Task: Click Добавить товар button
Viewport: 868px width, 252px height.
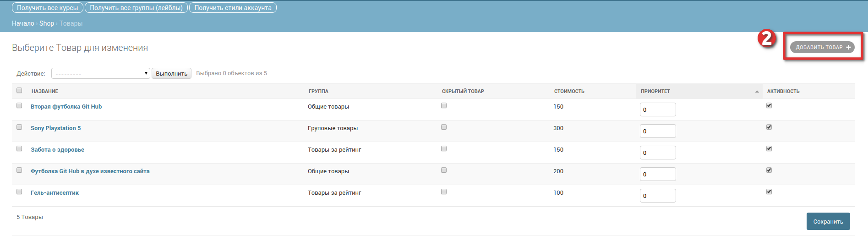Action: 822,47
